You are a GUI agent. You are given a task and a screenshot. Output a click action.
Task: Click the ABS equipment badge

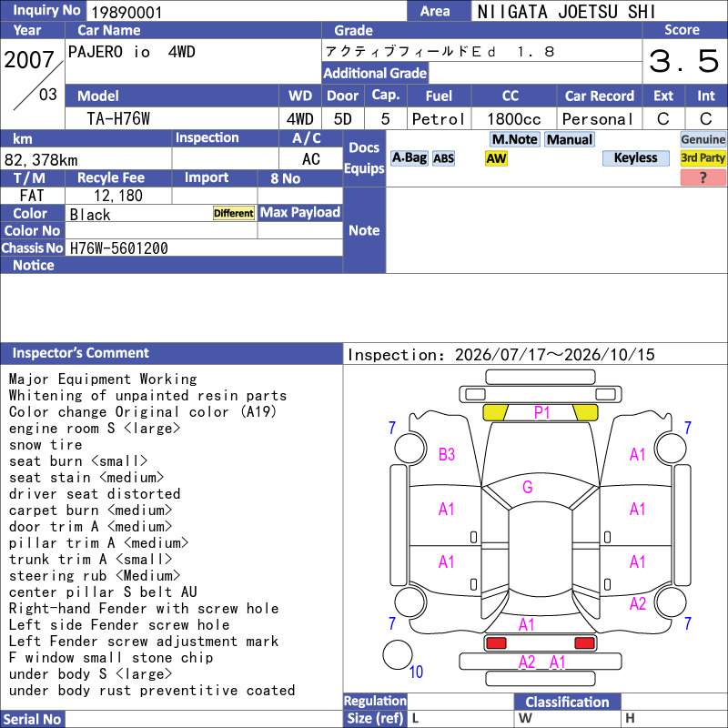[443, 158]
